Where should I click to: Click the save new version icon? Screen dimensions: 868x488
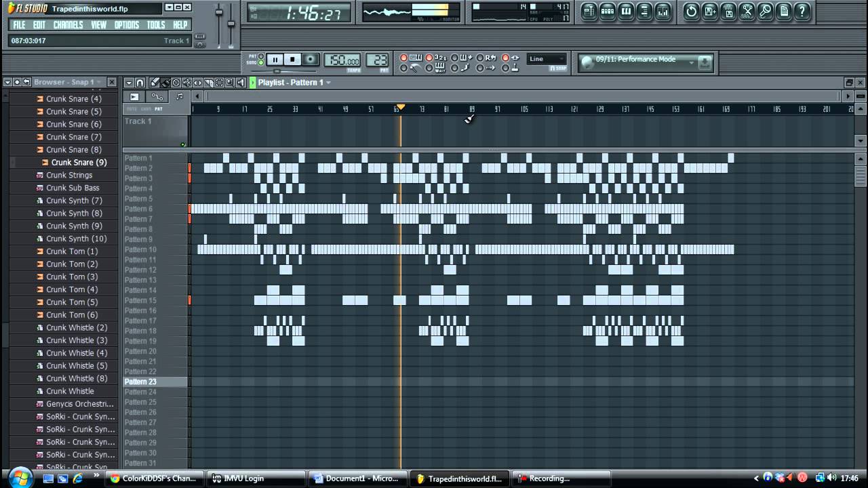click(x=709, y=12)
